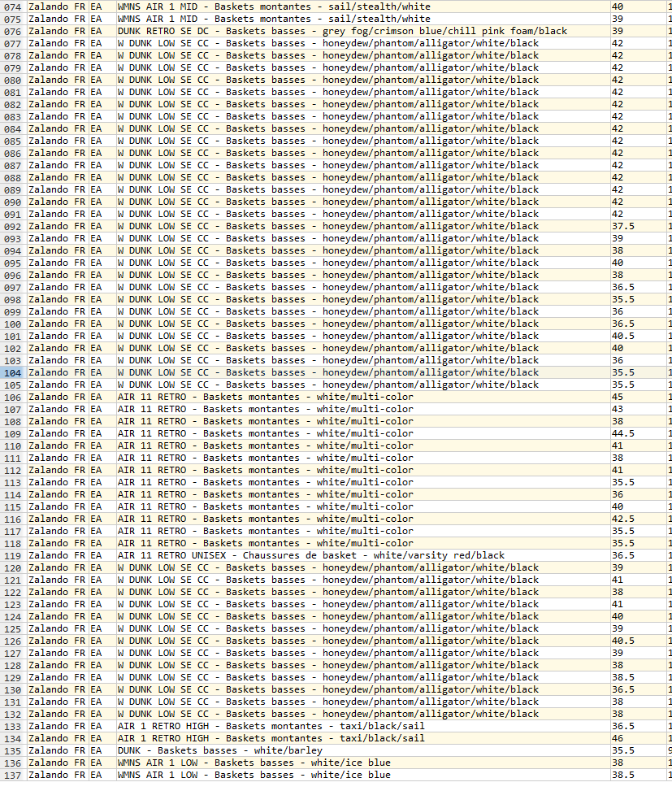
Task: Click WMNS AIR 1 LOW description in row 136
Action: [254, 763]
